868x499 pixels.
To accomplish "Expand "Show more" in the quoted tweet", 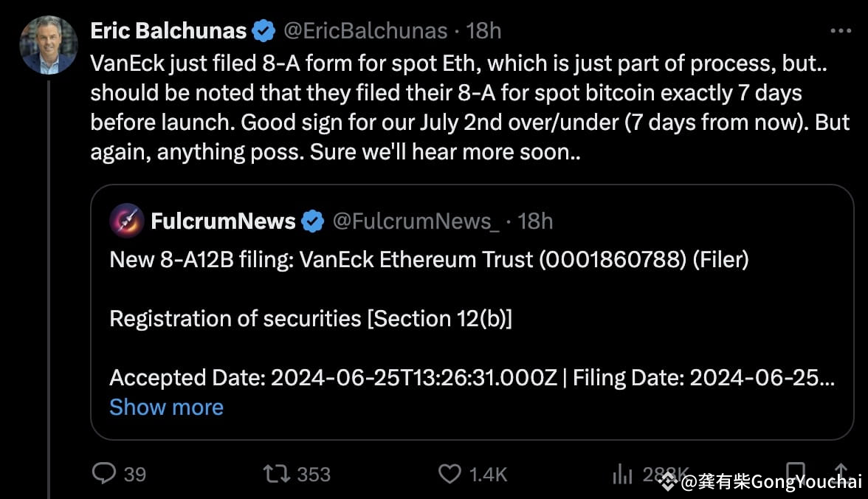I will click(166, 407).
